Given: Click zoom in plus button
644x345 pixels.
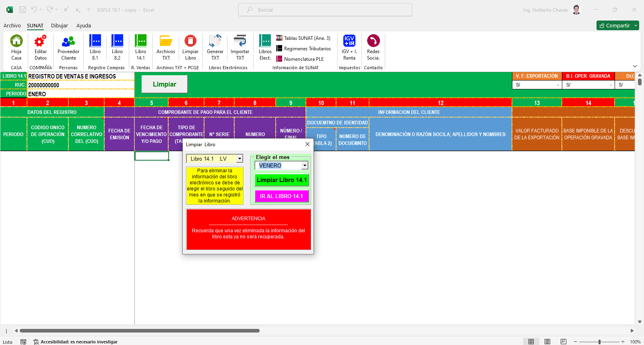Looking at the screenshot, I should 623,342.
